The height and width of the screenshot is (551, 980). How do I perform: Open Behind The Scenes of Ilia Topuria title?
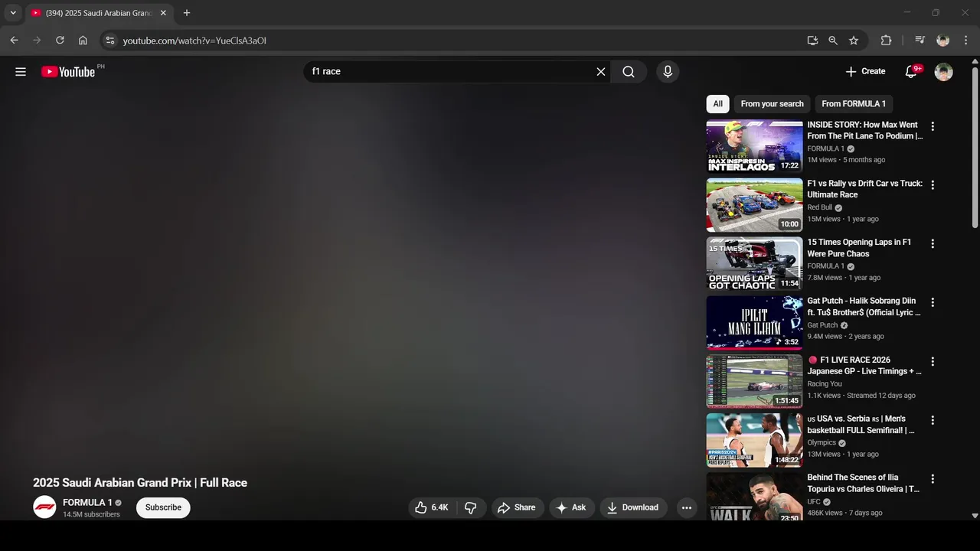(863, 483)
